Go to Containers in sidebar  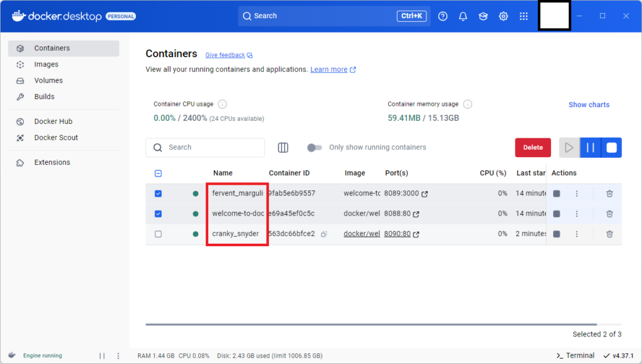(x=63, y=48)
